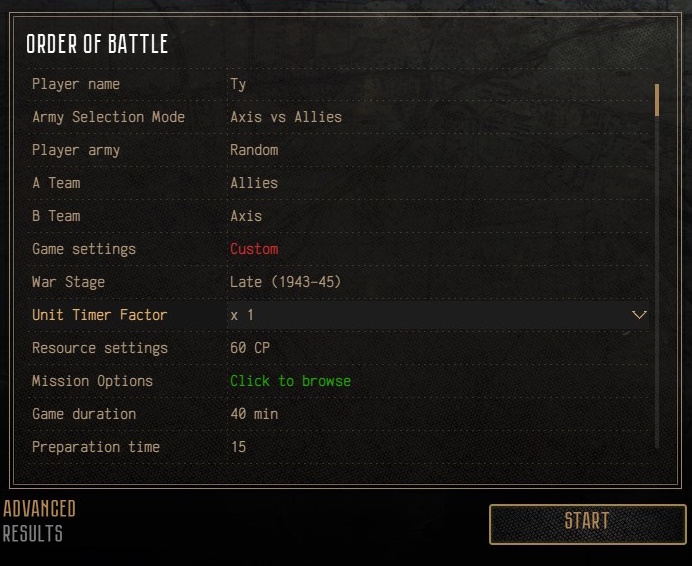The image size is (692, 566).
Task: Modify the Preparation time value 15
Action: pyautogui.click(x=238, y=447)
